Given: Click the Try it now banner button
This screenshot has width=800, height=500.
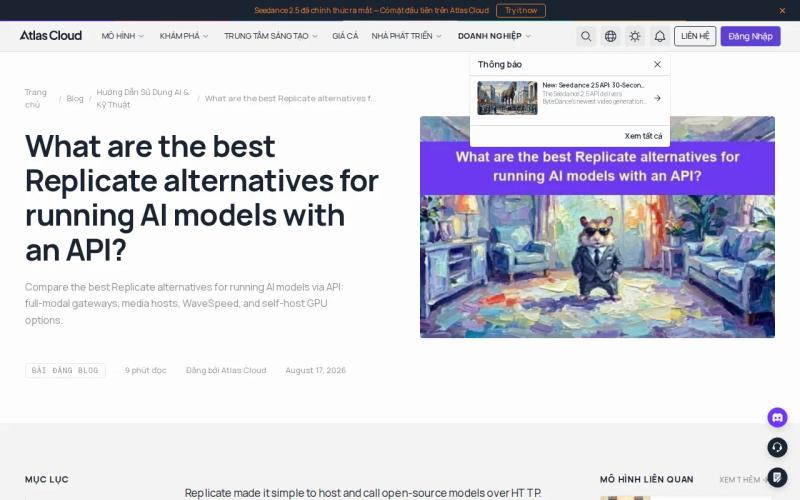Looking at the screenshot, I should click(x=520, y=10).
